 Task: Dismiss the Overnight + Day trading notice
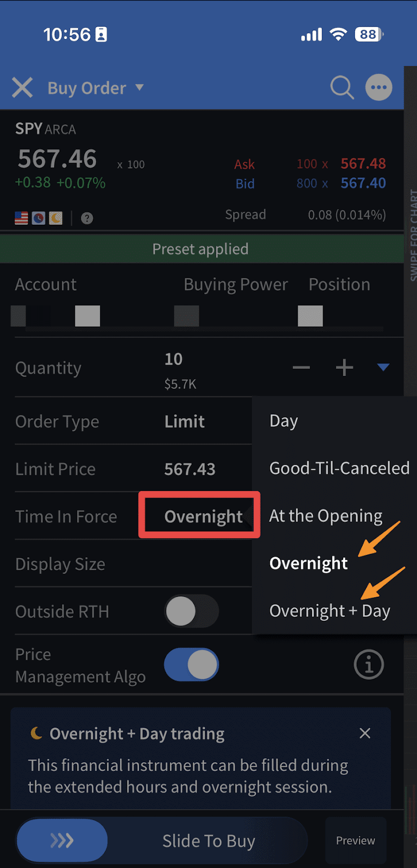[365, 733]
